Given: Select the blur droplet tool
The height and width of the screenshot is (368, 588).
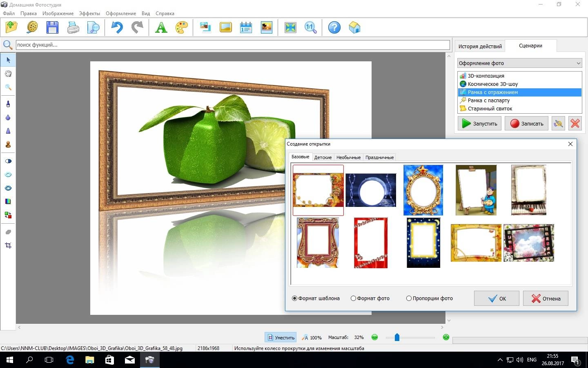Looking at the screenshot, I should [8, 117].
